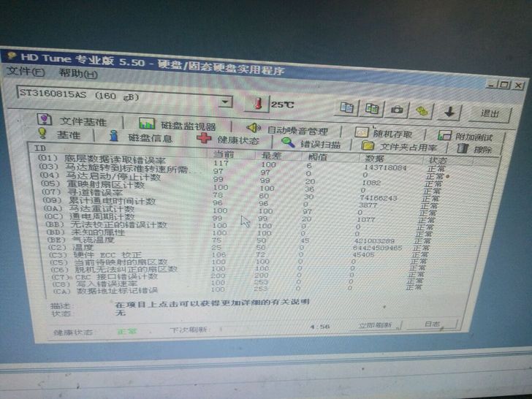The height and width of the screenshot is (399, 532).
Task: Maximize the HD Tune window
Action: point(504,85)
